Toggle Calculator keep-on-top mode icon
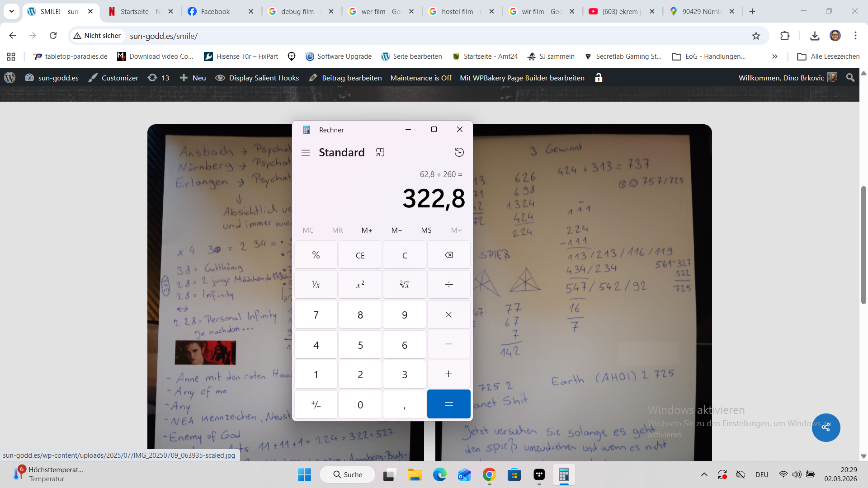868x488 pixels. 380,153
